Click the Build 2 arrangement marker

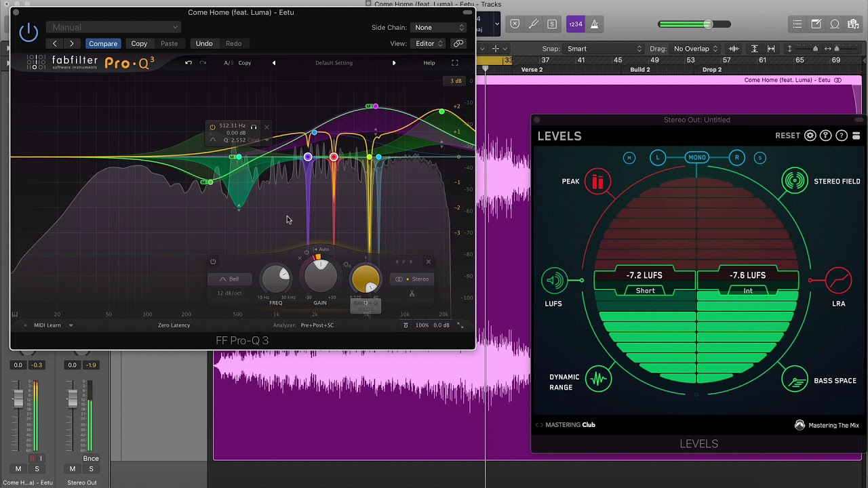pyautogui.click(x=640, y=70)
